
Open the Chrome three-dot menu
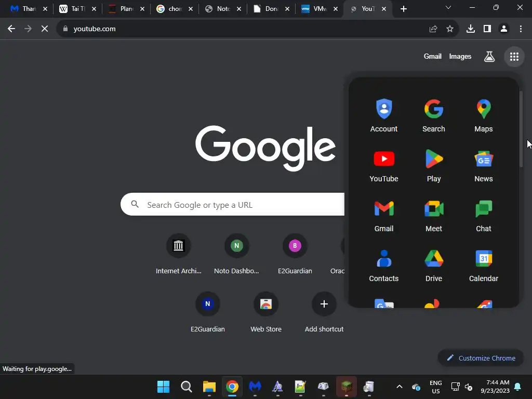click(x=521, y=29)
